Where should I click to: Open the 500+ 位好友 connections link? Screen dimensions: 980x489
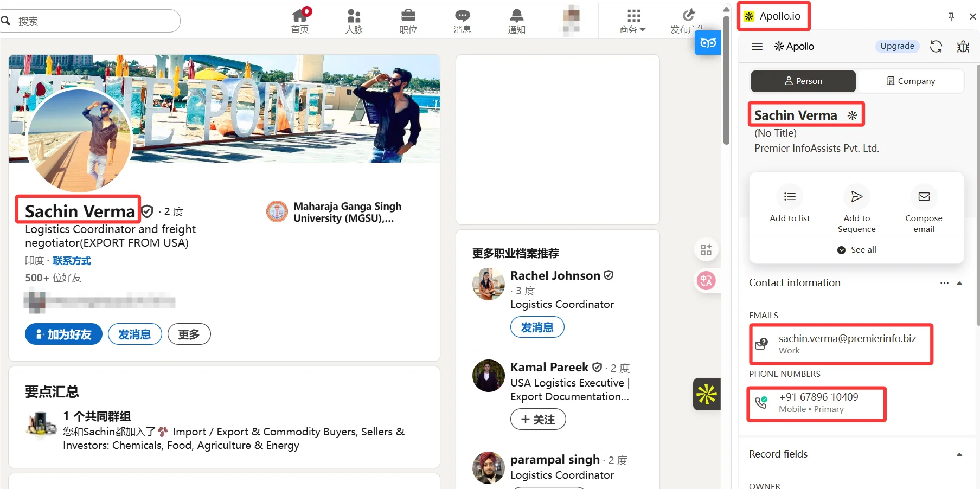pyautogui.click(x=53, y=278)
